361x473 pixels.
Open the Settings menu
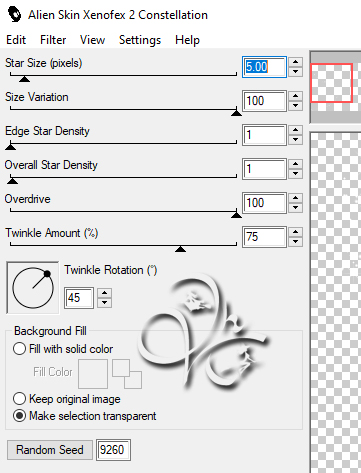(140, 40)
